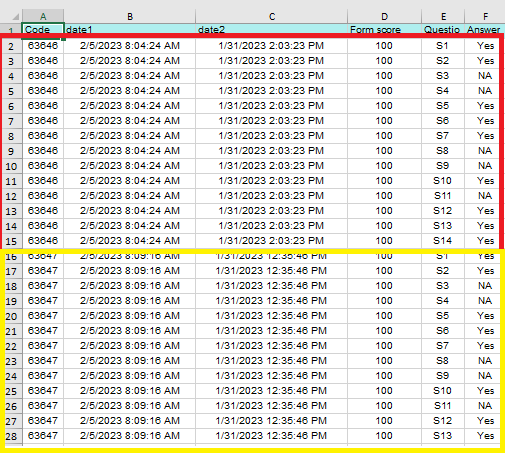514x456 pixels.
Task: Click the NA answer in row 4
Action: (x=485, y=76)
